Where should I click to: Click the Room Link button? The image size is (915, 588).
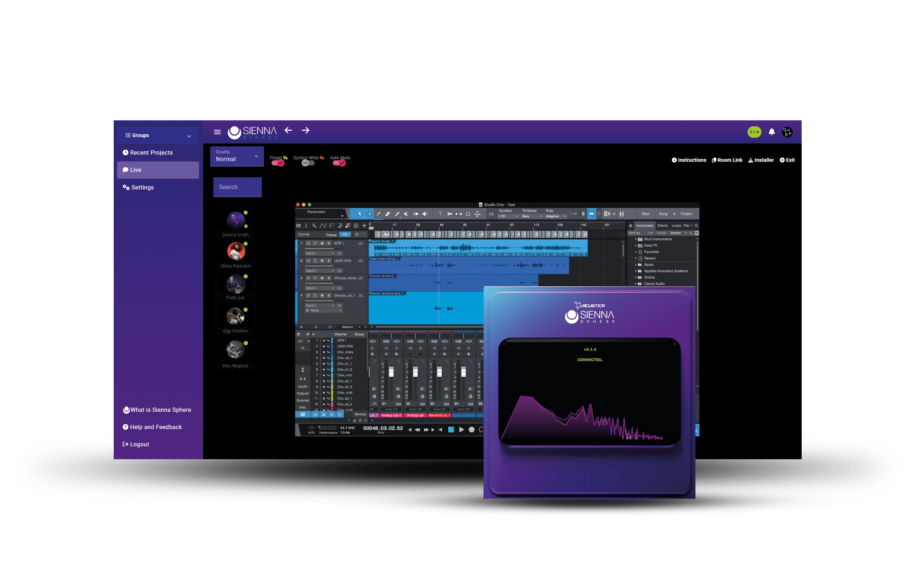pos(727,160)
